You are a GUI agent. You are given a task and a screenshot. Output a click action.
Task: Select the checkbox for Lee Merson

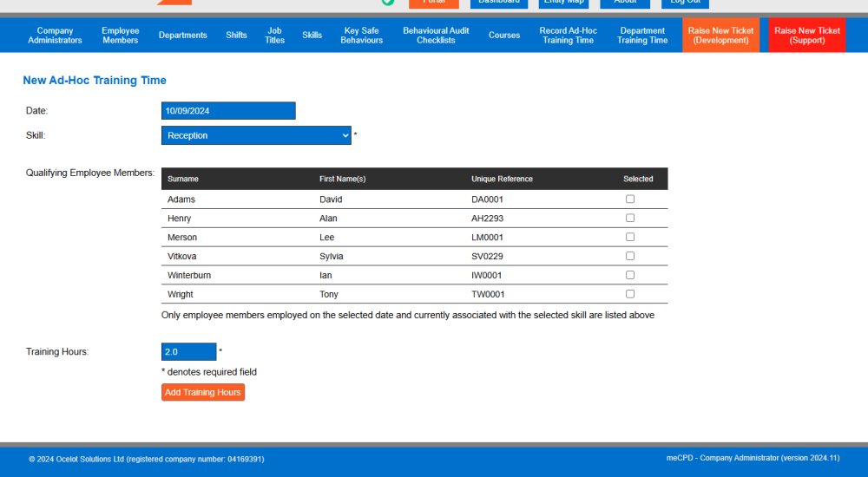[x=630, y=237]
